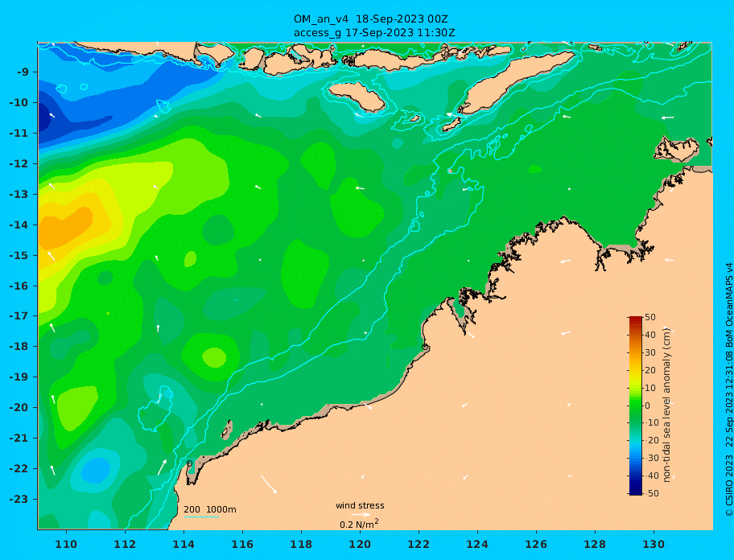Click the latitude label -14

[x=19, y=225]
